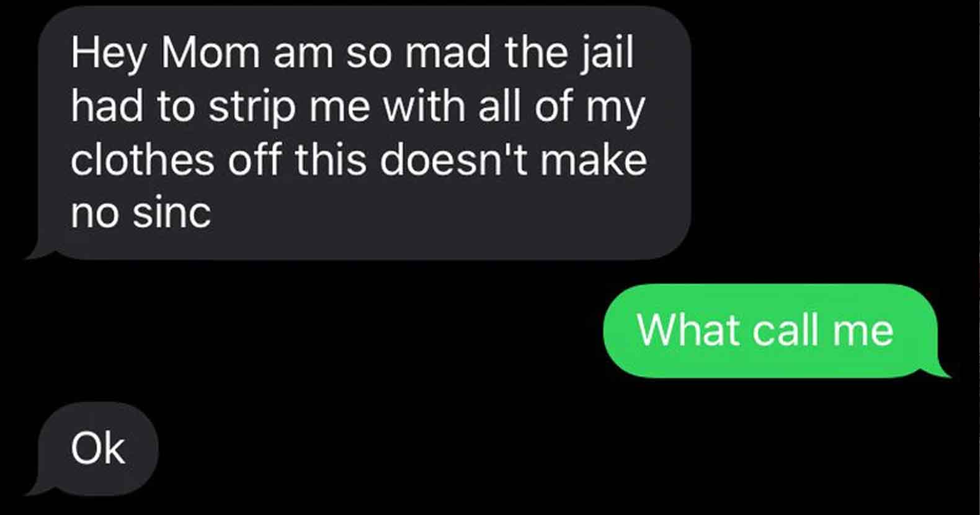
Task: Tap the words 'no sinc' on the last line
Action: (141, 213)
